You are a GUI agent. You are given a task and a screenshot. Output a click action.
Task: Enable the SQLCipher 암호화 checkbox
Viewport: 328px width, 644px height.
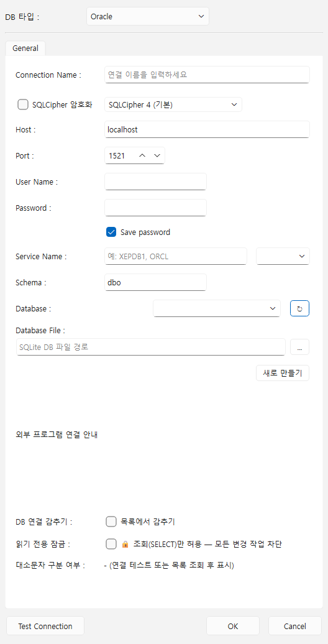pos(23,104)
